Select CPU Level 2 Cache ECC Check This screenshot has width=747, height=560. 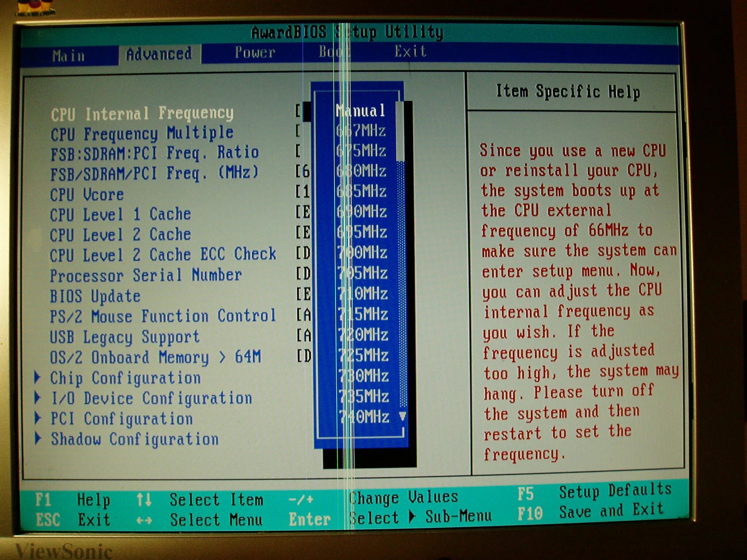(163, 254)
